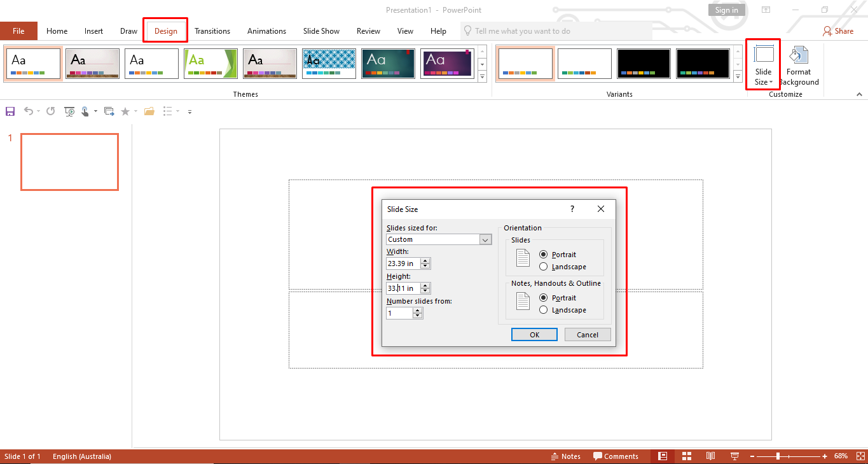The image size is (868, 464).
Task: Click the zoom slider handle in the status bar
Action: point(778,456)
